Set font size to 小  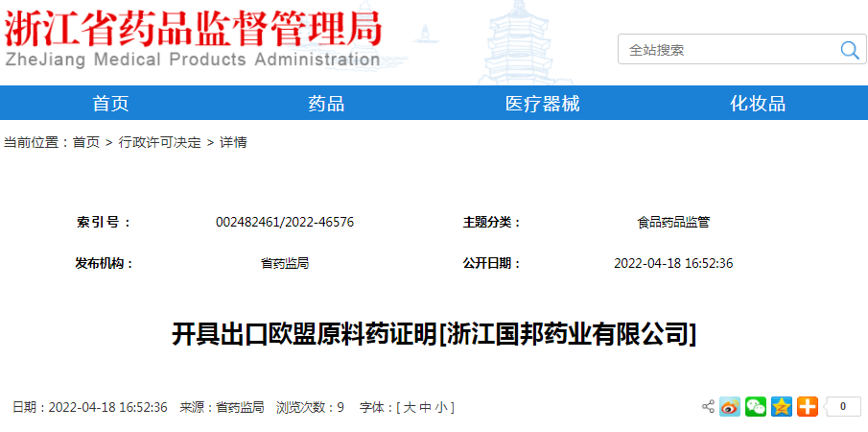(x=441, y=408)
